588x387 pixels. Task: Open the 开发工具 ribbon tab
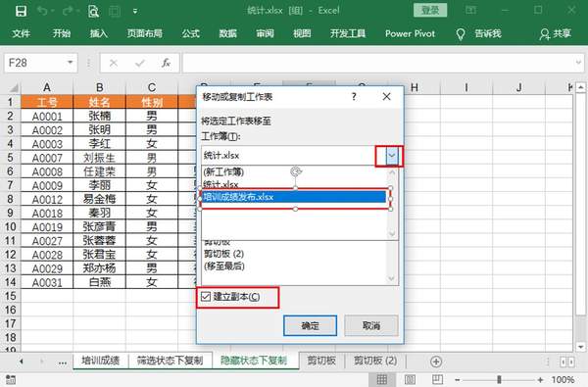[348, 33]
